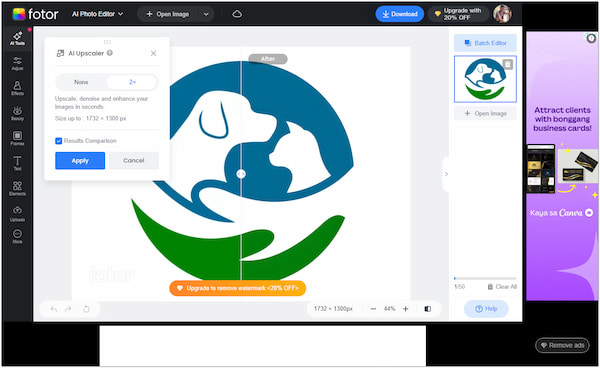The image size is (600, 368).
Task: Select the logo thumbnail in right panel
Action: pos(485,79)
